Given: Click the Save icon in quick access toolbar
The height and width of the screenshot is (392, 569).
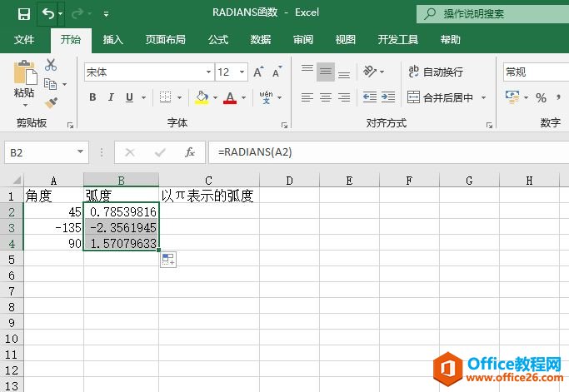Looking at the screenshot, I should click(23, 13).
